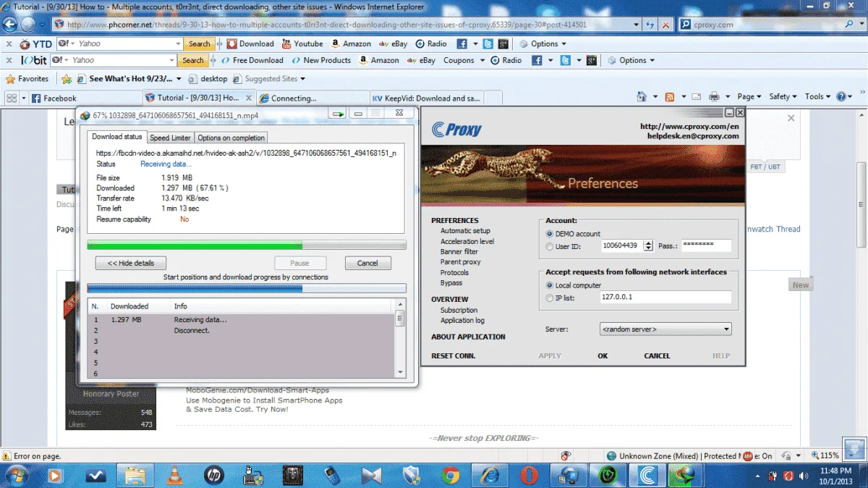
Task: Switch to the Speed Limiter tab
Action: (170, 138)
